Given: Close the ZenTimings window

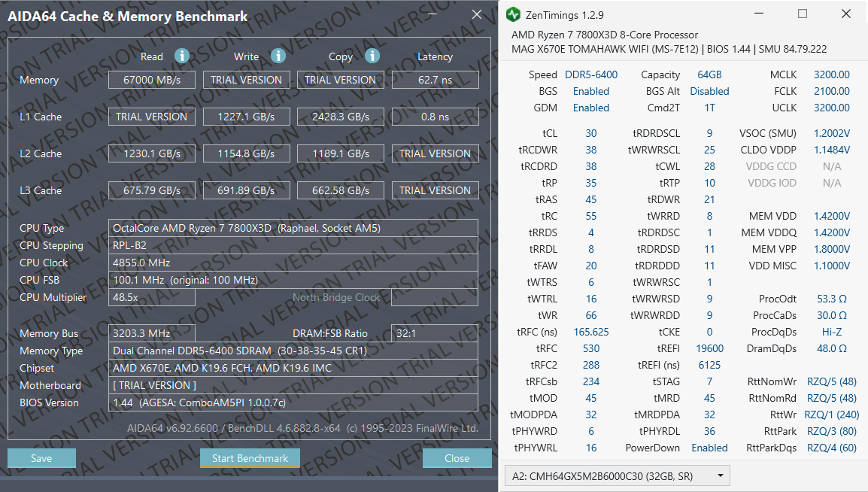Looking at the screenshot, I should pos(846,14).
